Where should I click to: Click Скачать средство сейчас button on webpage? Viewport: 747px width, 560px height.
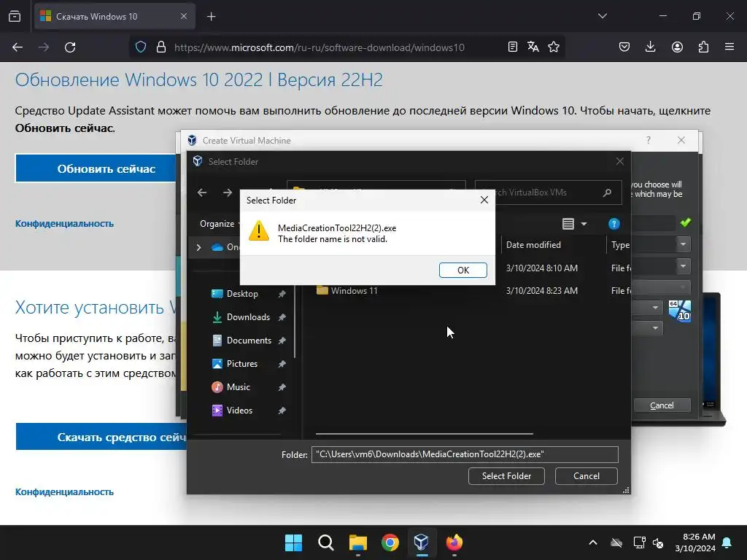(101, 437)
